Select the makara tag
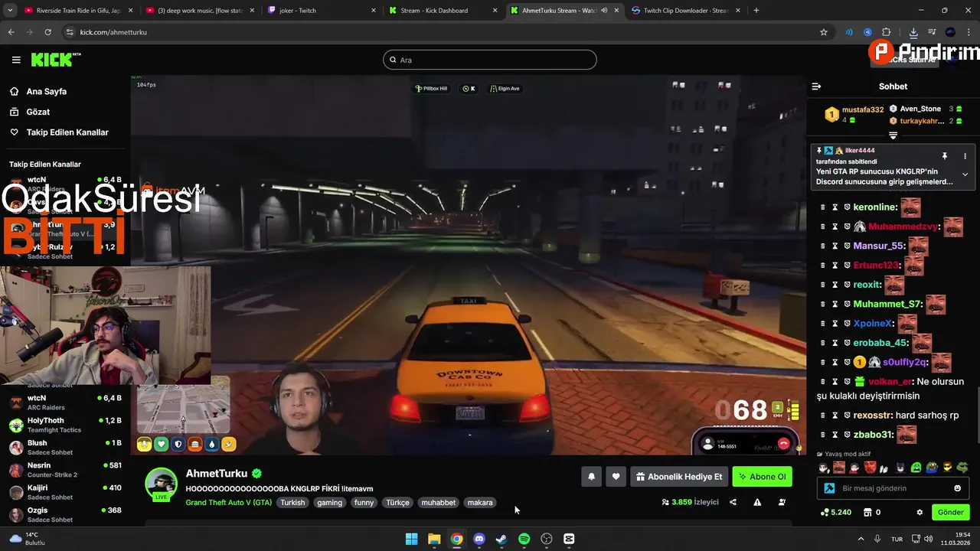980x551 pixels. 480,503
